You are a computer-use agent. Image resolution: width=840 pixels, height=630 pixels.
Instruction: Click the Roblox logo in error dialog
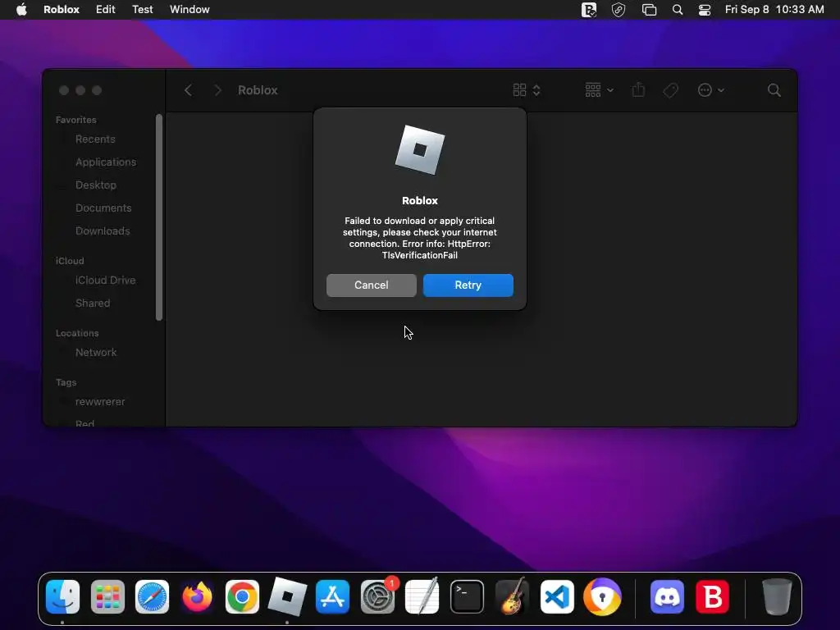[x=420, y=150]
